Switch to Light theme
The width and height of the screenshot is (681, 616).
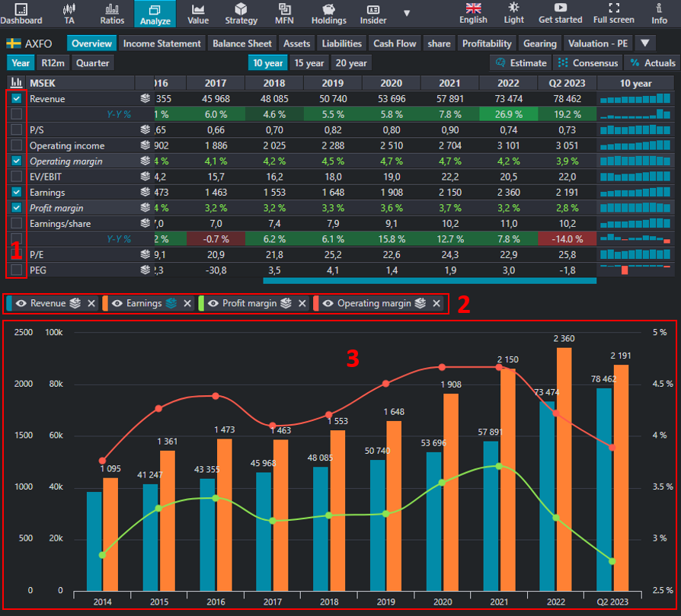pos(513,13)
